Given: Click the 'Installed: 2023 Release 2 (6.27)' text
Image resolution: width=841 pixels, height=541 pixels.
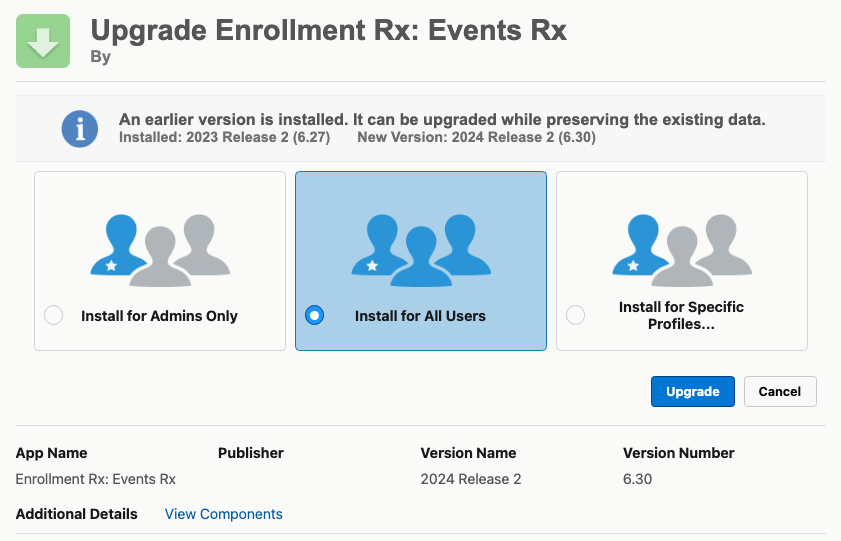Looking at the screenshot, I should tap(224, 138).
